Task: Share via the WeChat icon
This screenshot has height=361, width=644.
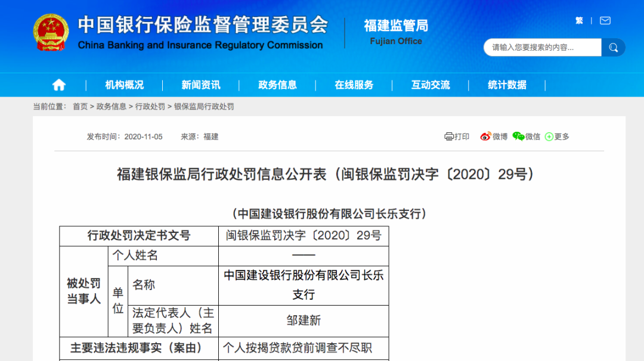Action: 518,136
